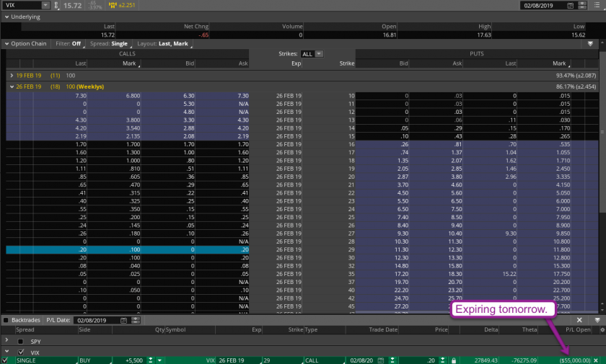
Task: Click the candle icon beside VIX symbol box
Action: 56,6
